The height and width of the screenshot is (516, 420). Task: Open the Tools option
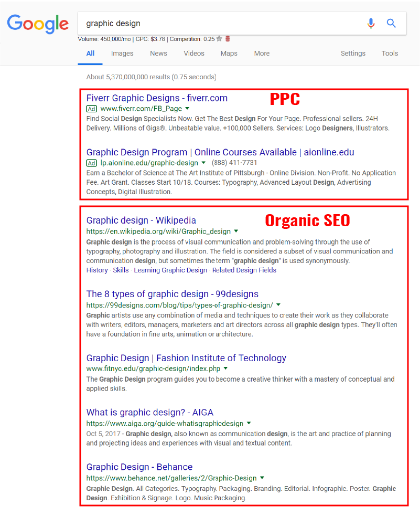(x=390, y=54)
